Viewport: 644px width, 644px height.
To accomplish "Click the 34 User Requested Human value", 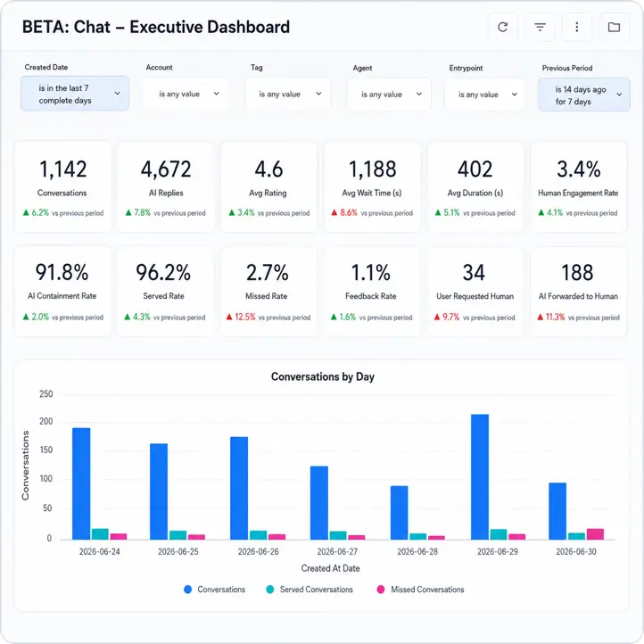I will tap(474, 273).
